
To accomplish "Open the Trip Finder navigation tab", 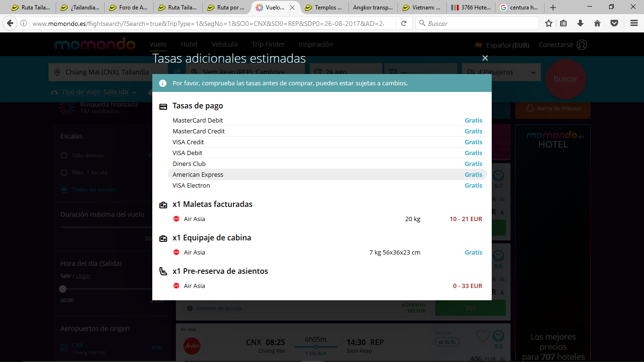I will click(x=268, y=44).
